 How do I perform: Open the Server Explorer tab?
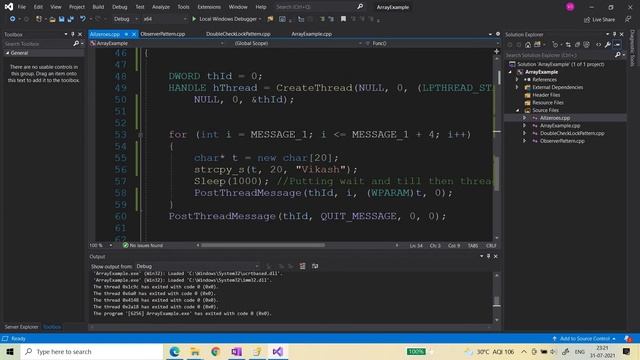(21, 327)
